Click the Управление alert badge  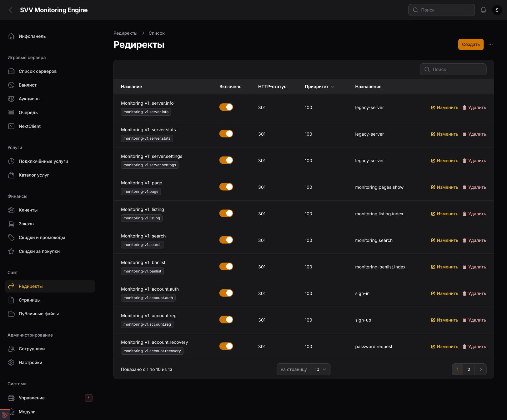89,398
